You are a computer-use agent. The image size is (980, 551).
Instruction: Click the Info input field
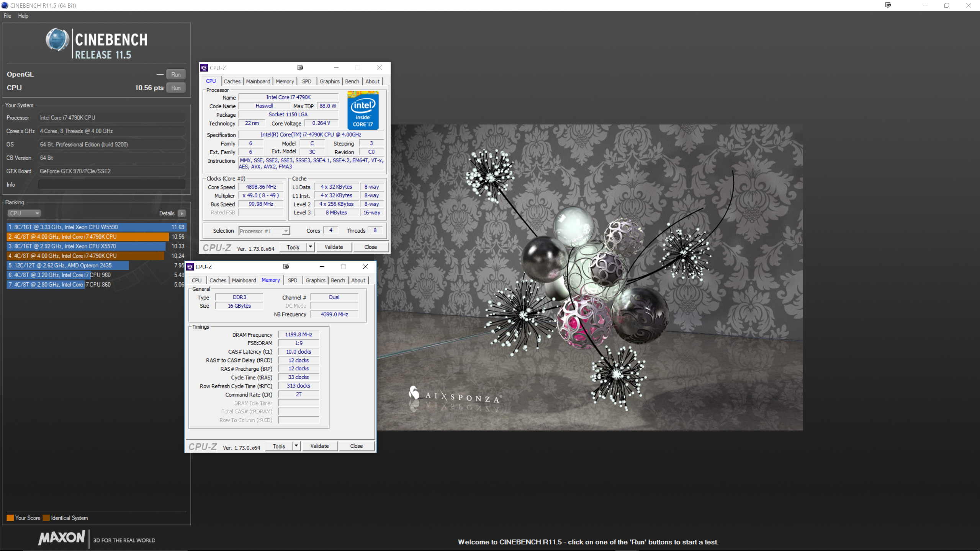tap(111, 184)
